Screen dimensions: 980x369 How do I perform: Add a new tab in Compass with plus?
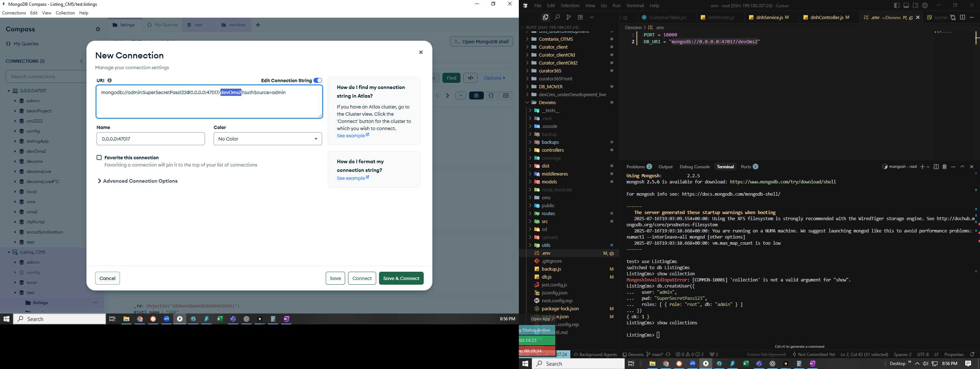(258, 25)
